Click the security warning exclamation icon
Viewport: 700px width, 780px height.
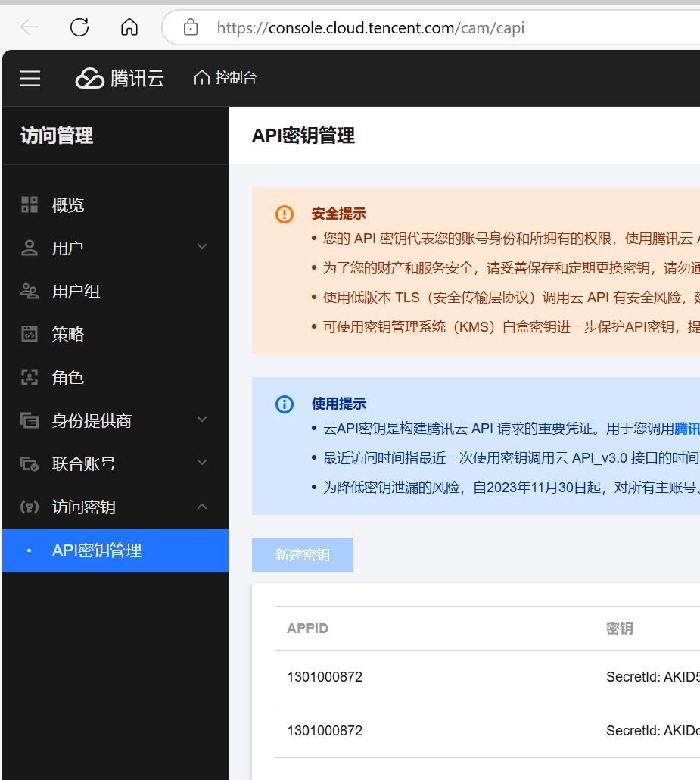pyautogui.click(x=284, y=214)
